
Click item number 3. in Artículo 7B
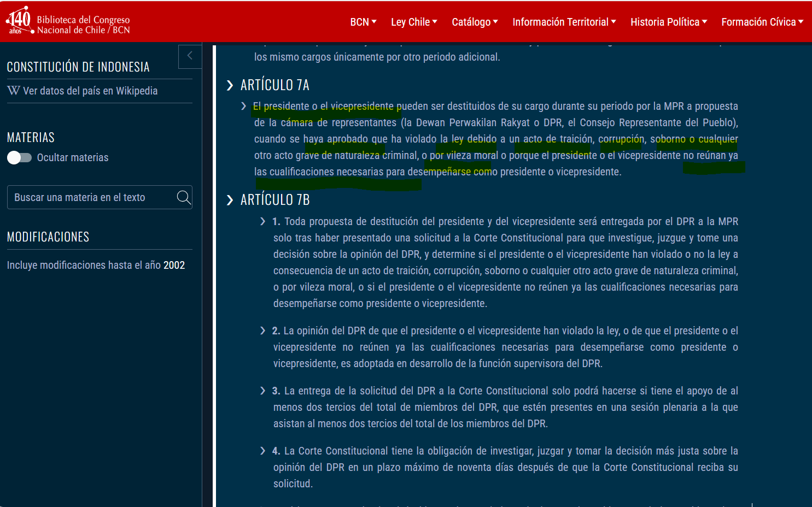coord(276,391)
